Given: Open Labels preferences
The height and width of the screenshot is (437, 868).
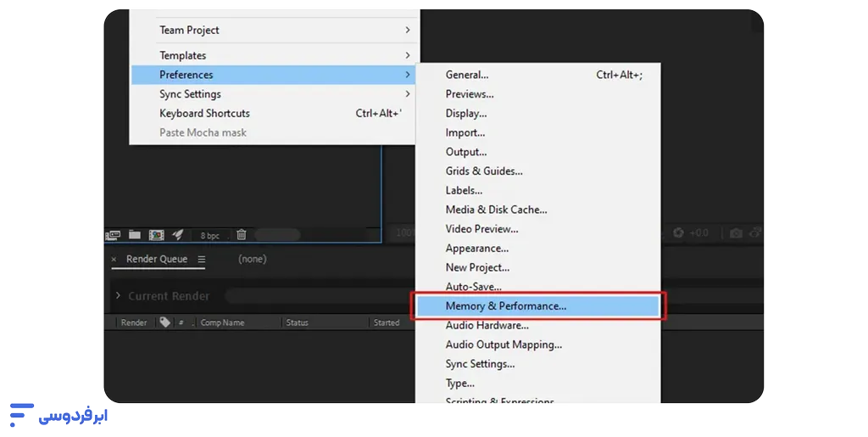Looking at the screenshot, I should tap(538, 190).
